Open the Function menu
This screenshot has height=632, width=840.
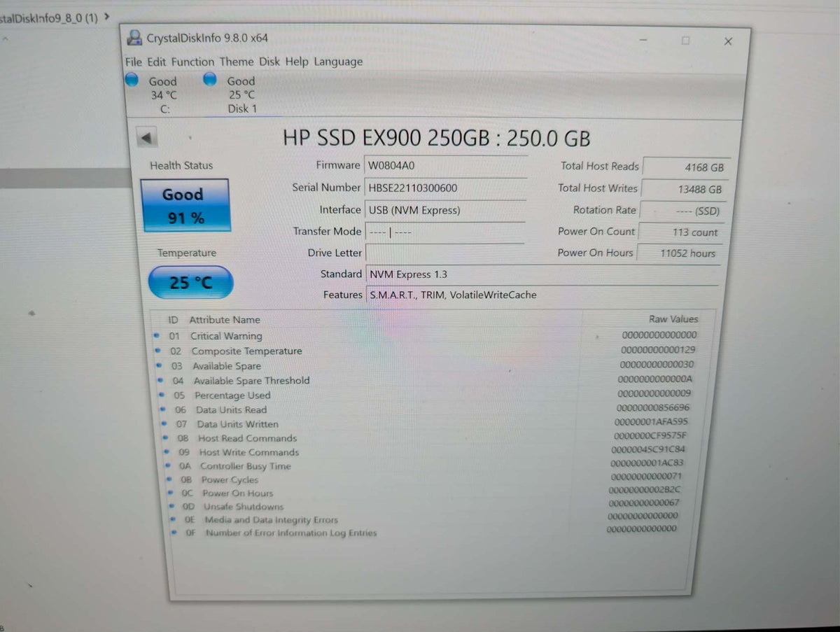click(x=192, y=62)
